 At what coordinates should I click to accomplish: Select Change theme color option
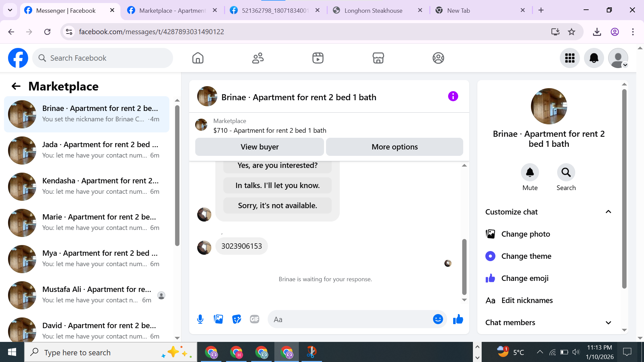pyautogui.click(x=526, y=256)
